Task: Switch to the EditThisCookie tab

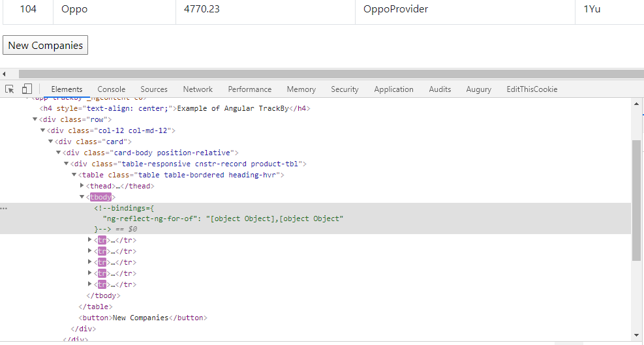Action: [x=532, y=89]
